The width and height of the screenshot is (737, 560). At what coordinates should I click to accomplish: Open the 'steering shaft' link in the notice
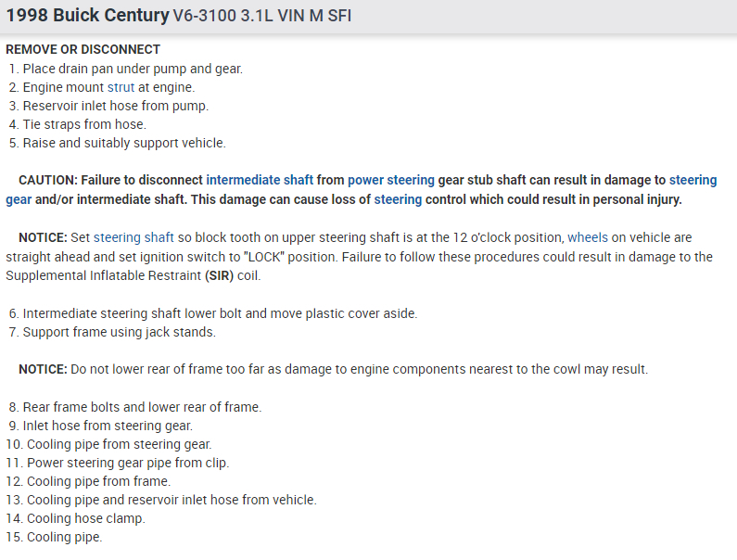tap(133, 238)
